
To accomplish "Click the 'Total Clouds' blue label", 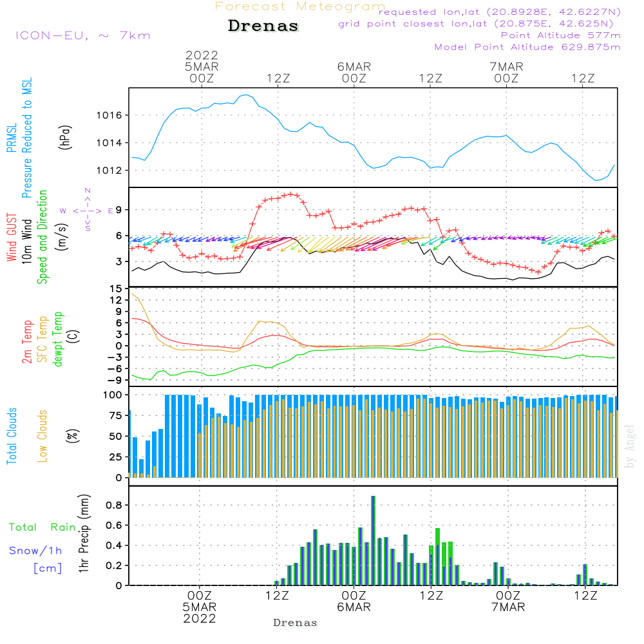I will [x=12, y=436].
